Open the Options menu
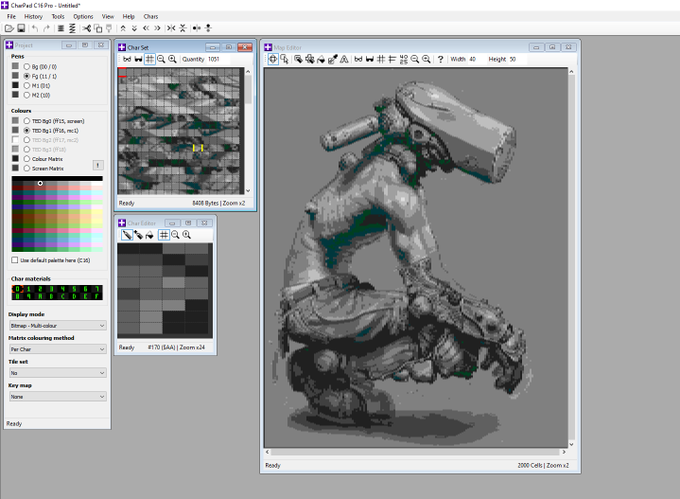Viewport: 680px width, 499px height. pos(83,16)
